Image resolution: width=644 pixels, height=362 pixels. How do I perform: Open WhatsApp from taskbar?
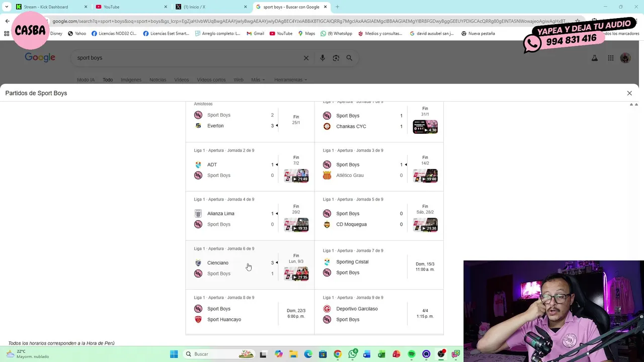tap(353, 354)
